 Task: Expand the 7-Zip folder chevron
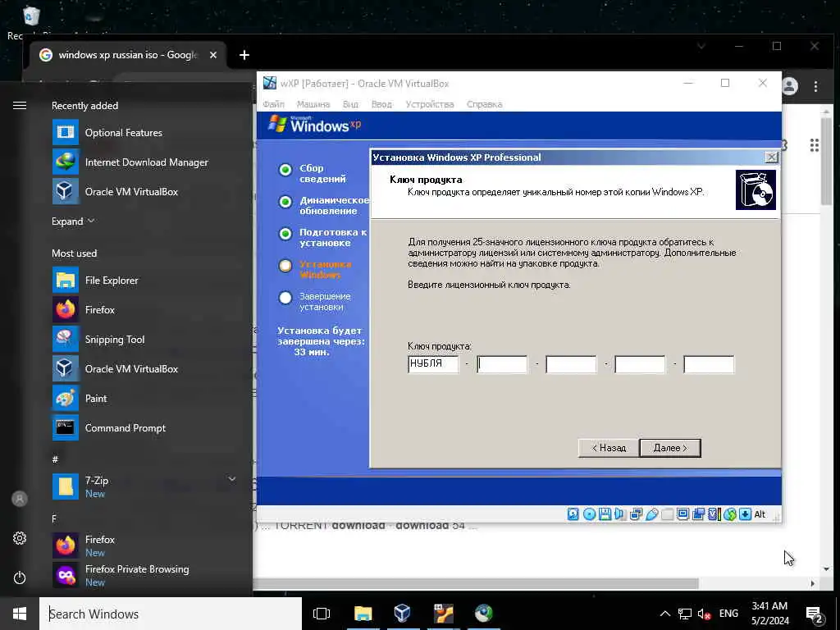point(232,479)
